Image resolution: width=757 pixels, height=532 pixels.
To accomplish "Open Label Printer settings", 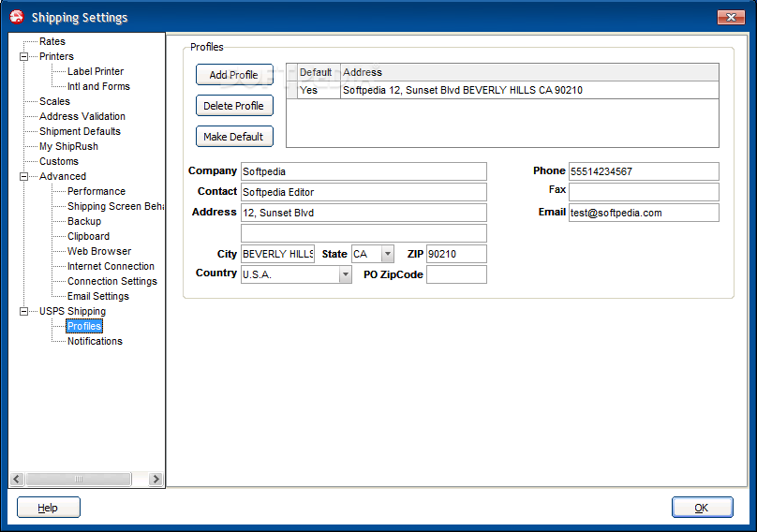I will click(x=96, y=71).
